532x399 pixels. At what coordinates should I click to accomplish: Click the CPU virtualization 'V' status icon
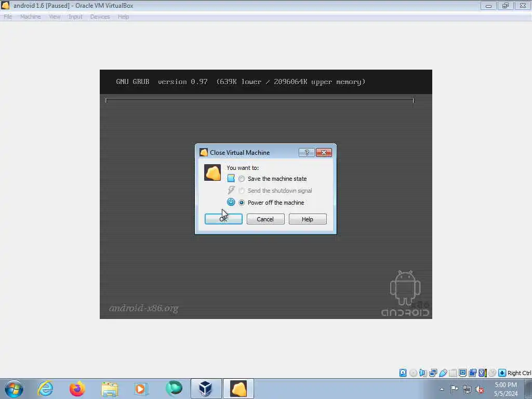[x=483, y=373]
